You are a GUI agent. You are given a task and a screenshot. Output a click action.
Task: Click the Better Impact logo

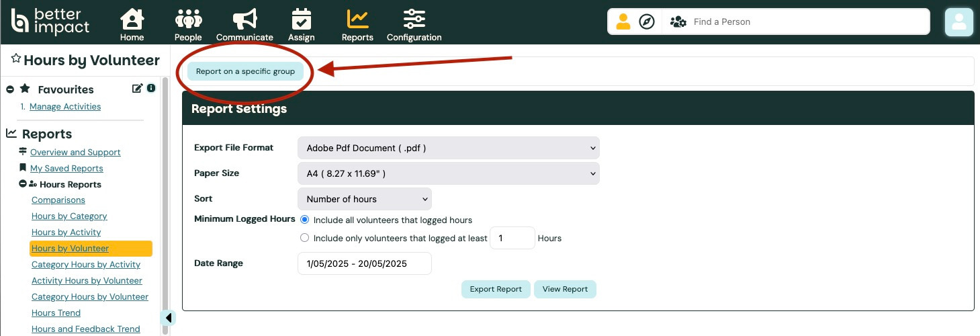click(x=50, y=22)
